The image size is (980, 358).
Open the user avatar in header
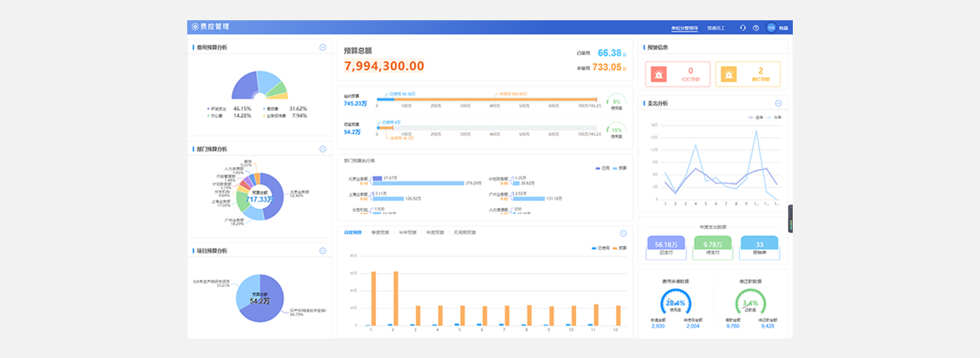(x=771, y=27)
